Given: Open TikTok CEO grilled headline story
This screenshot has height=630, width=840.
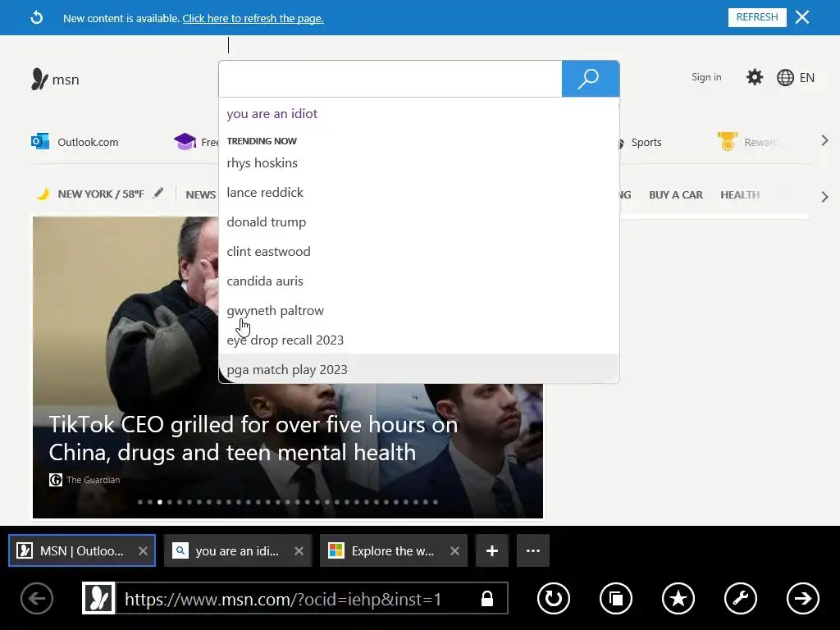Looking at the screenshot, I should 253,438.
